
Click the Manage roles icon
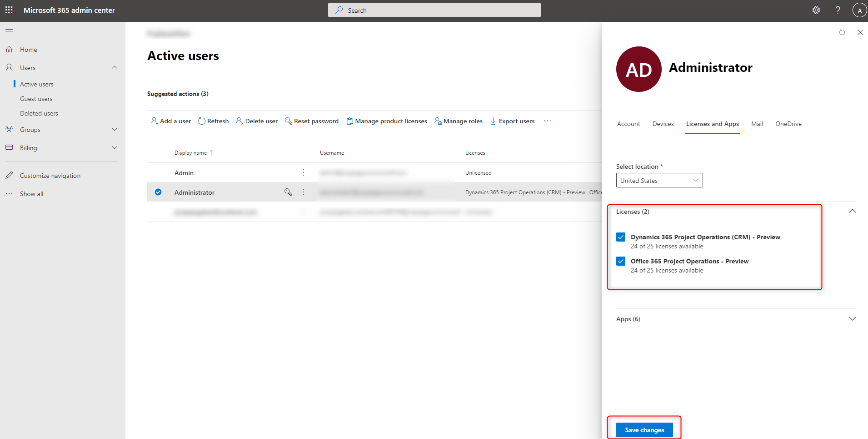[438, 121]
